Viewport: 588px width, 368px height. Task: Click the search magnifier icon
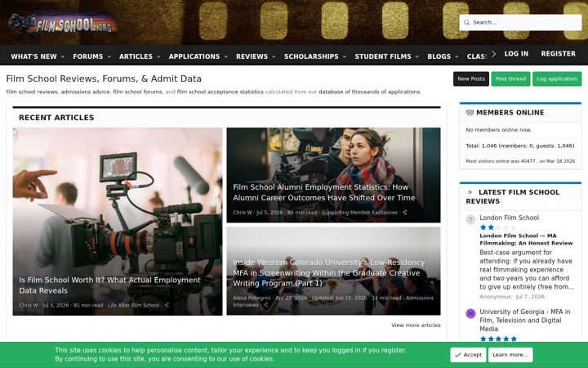pos(466,23)
